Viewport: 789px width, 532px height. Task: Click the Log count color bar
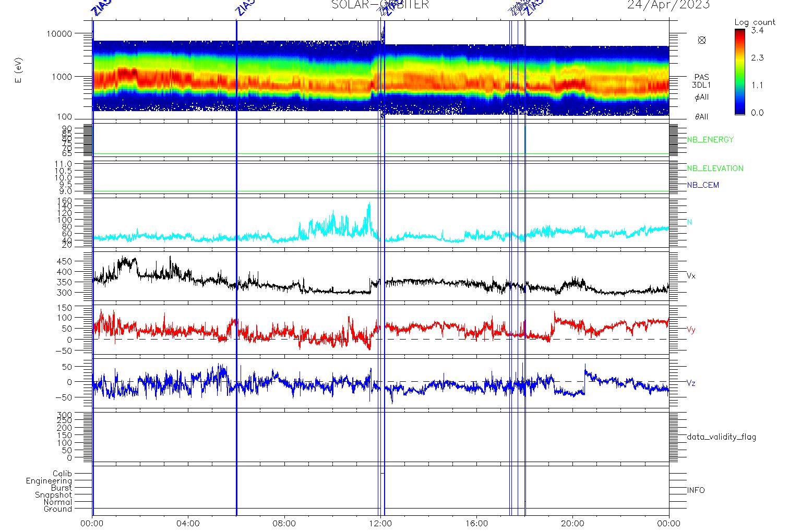[740, 71]
